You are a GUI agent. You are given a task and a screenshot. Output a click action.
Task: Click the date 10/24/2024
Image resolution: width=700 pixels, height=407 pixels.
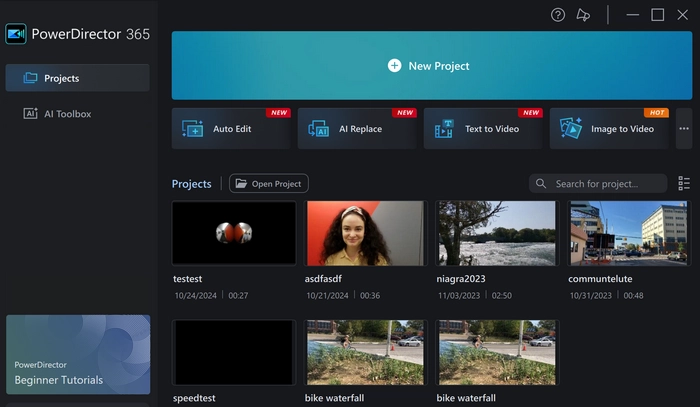(196, 295)
